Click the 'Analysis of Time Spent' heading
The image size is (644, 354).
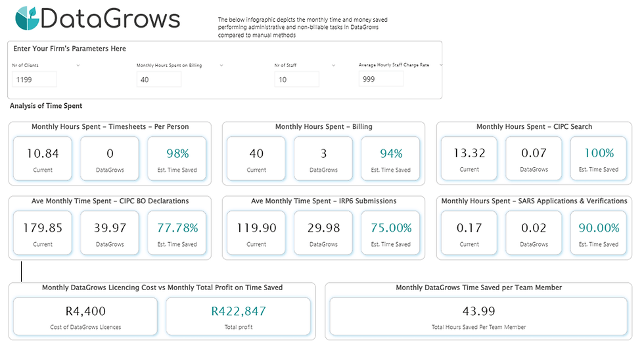pos(46,106)
